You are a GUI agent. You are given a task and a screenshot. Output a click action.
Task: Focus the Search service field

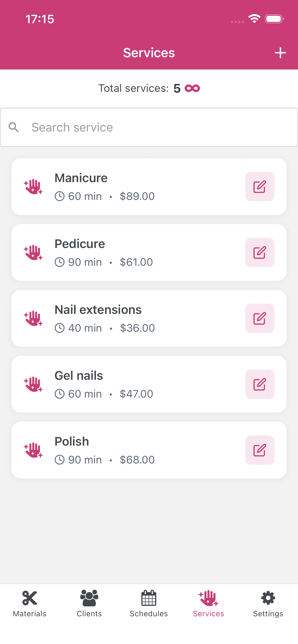tap(153, 127)
